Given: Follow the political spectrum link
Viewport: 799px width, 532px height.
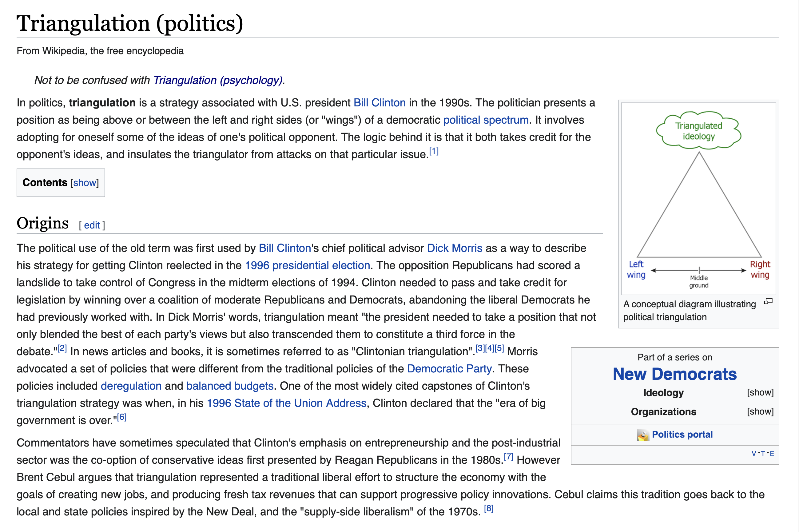Looking at the screenshot, I should coord(486,120).
